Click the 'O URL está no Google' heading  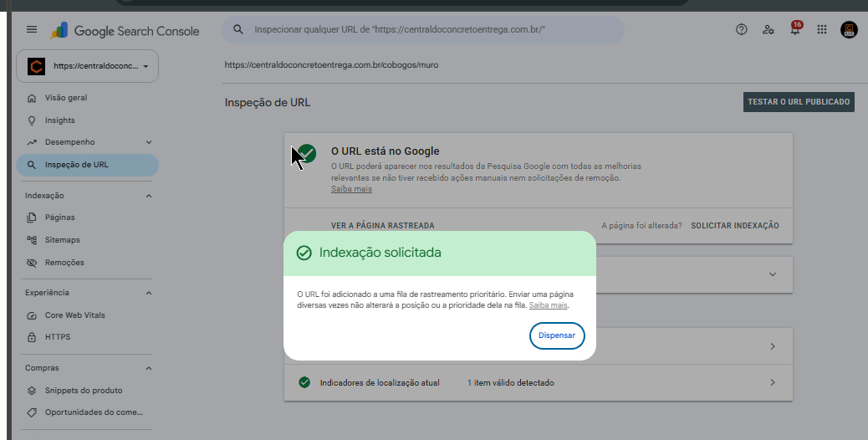click(x=385, y=151)
